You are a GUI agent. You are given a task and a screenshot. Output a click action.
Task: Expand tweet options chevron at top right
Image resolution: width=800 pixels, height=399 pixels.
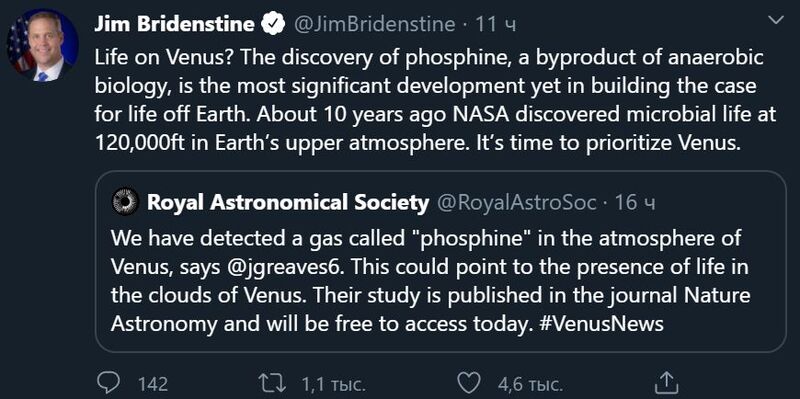(776, 21)
